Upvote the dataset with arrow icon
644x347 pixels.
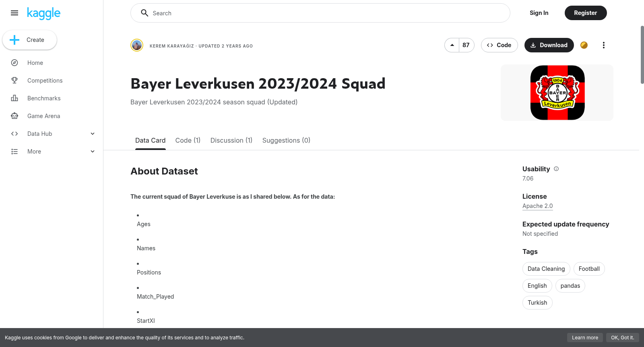[452, 45]
